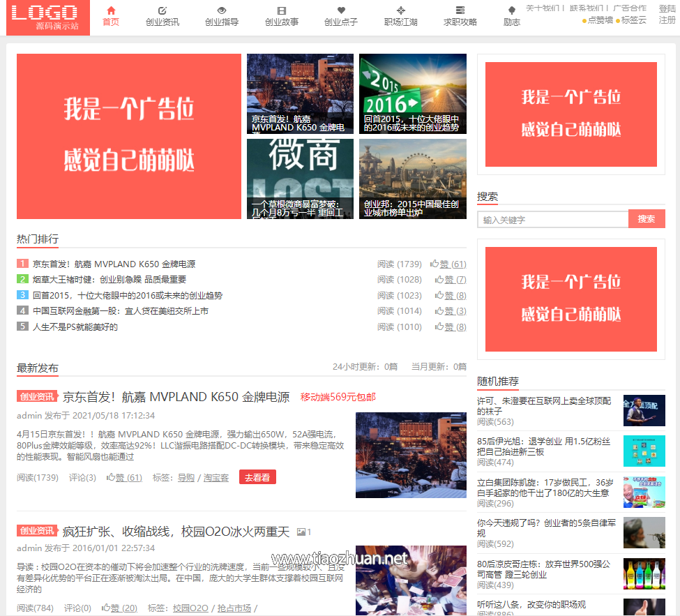Open recommended 立白集团陈凯旋 article
The width and height of the screenshot is (680, 616).
[x=545, y=488]
